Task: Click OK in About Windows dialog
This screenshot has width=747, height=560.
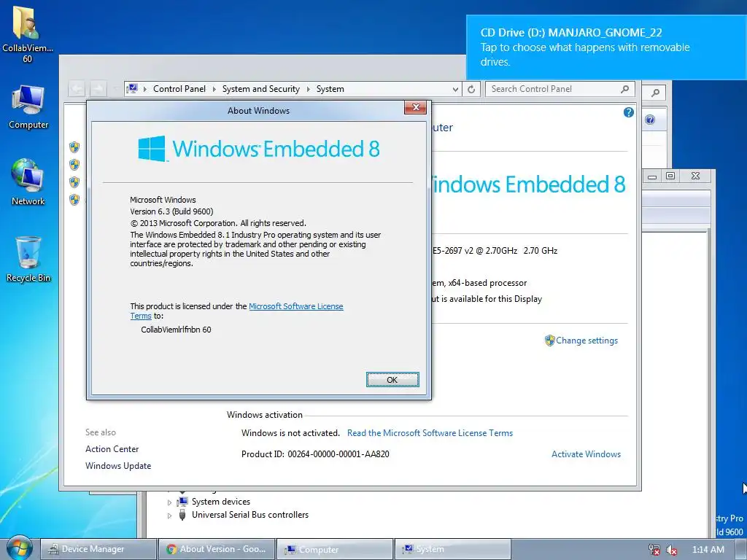Action: point(392,379)
